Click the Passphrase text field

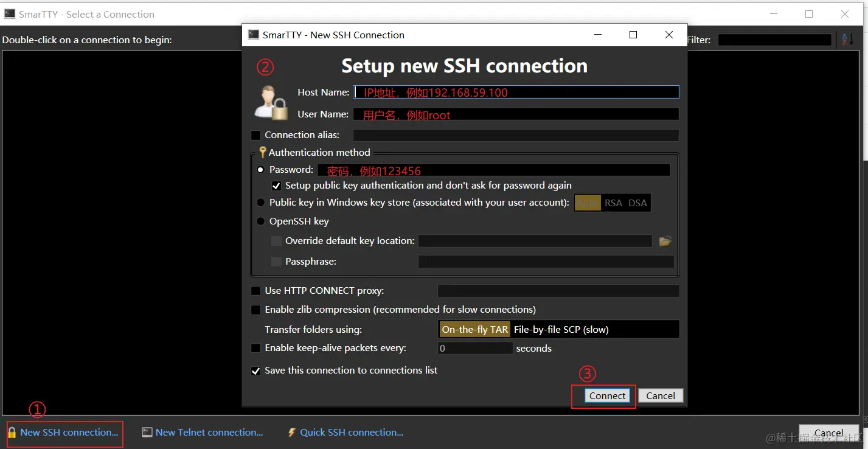click(546, 262)
